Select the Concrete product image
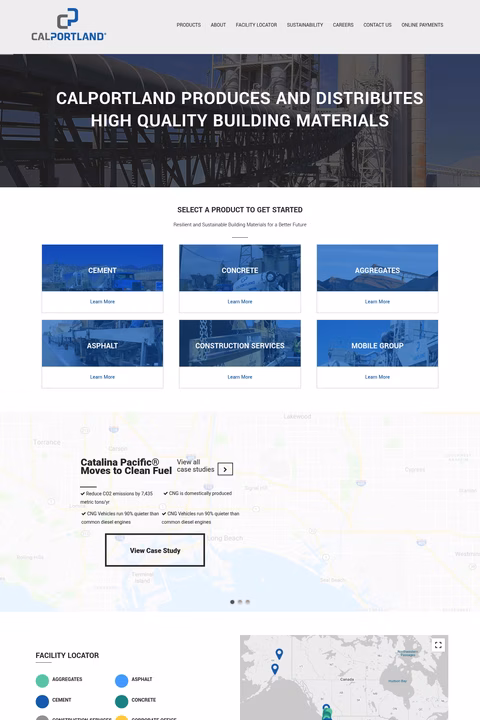Image resolution: width=480 pixels, height=720 pixels. pyautogui.click(x=240, y=268)
